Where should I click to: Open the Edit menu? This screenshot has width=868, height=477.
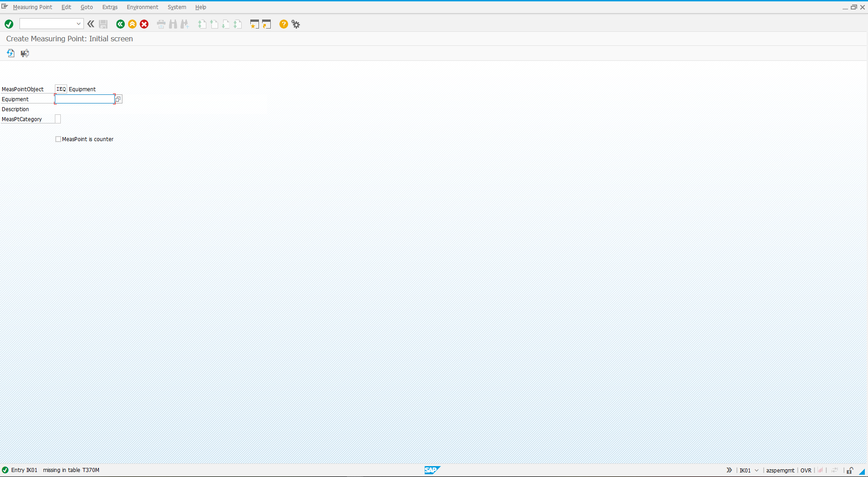click(x=66, y=7)
